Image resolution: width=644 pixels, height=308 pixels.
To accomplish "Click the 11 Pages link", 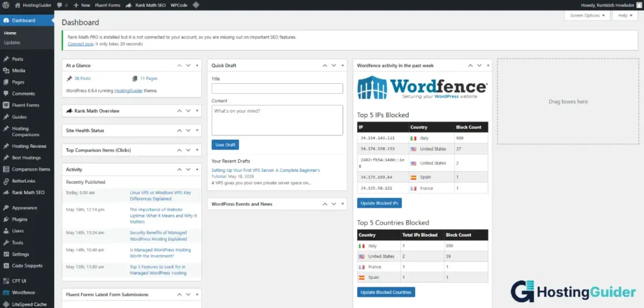I will pos(148,78).
